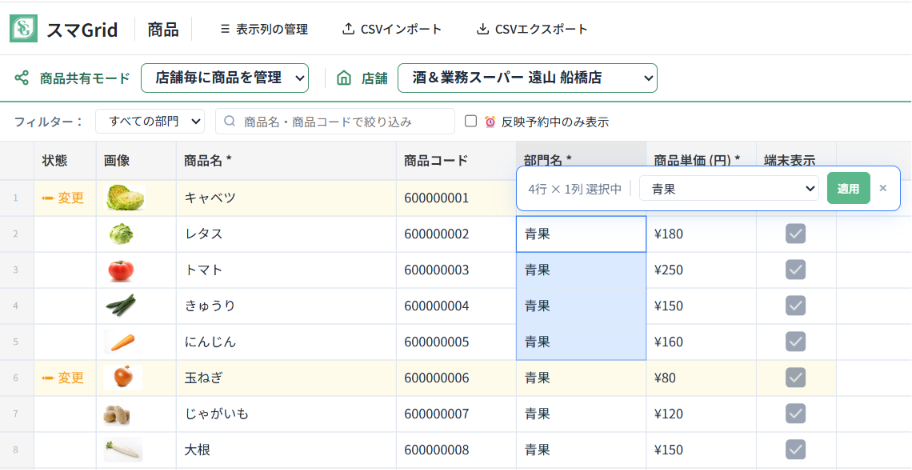Screen dimensions: 912x470
Task: Click the price ¥120 cell
Action: pyautogui.click(x=701, y=414)
